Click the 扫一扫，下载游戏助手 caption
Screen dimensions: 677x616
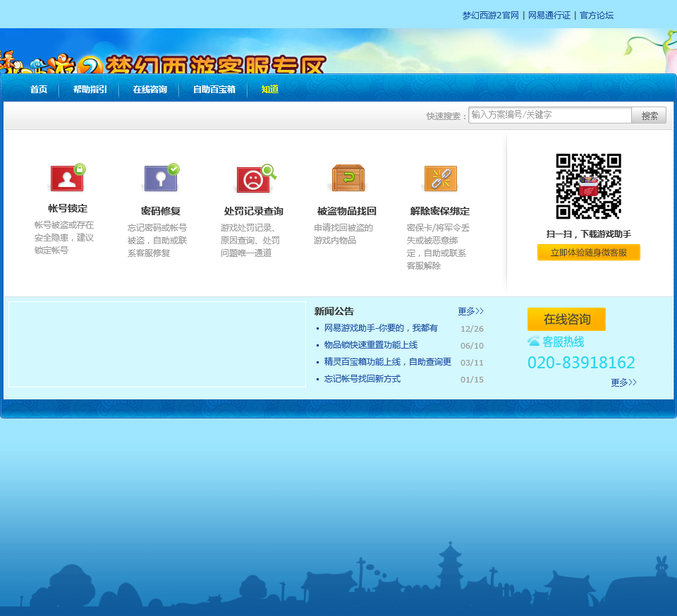tap(588, 234)
